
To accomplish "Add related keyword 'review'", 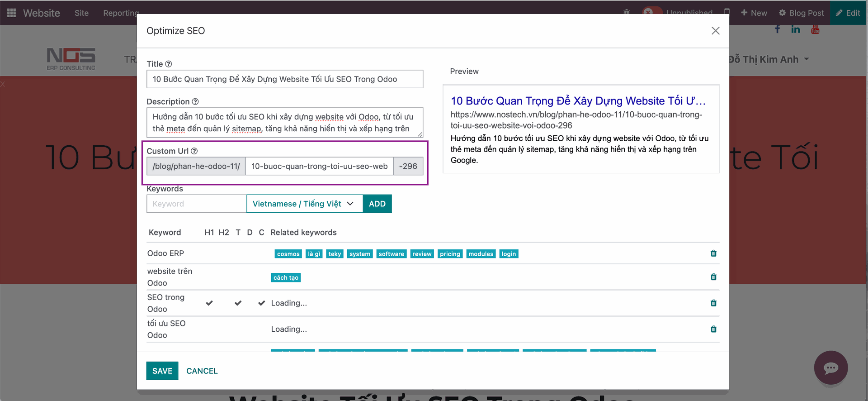I will pyautogui.click(x=422, y=254).
